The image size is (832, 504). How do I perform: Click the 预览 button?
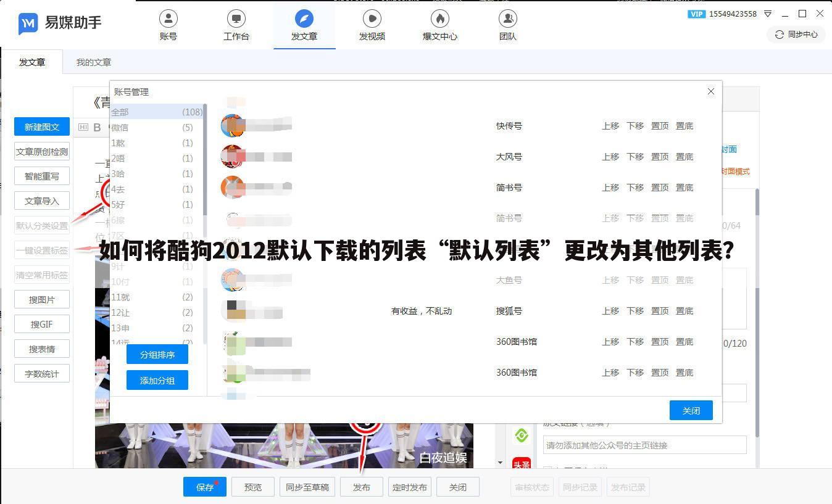[x=253, y=487]
